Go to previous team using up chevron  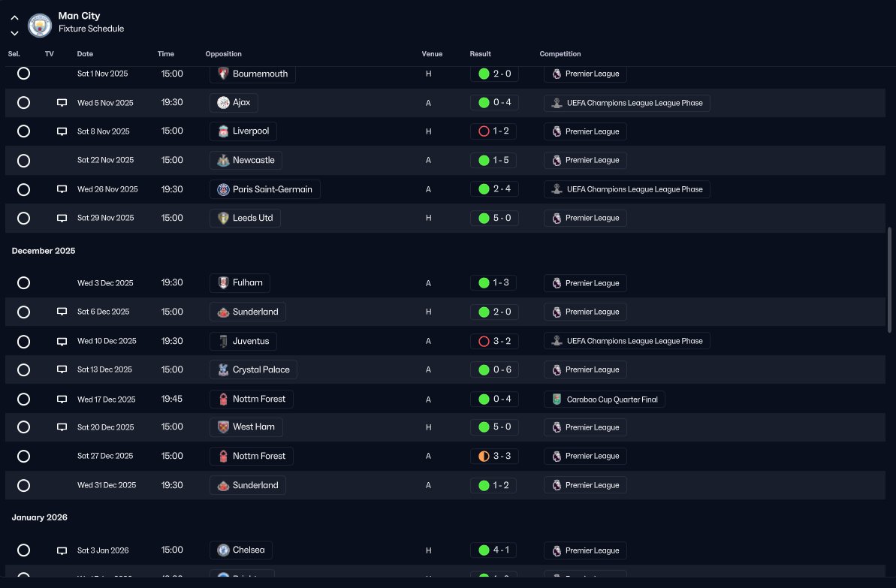point(15,18)
